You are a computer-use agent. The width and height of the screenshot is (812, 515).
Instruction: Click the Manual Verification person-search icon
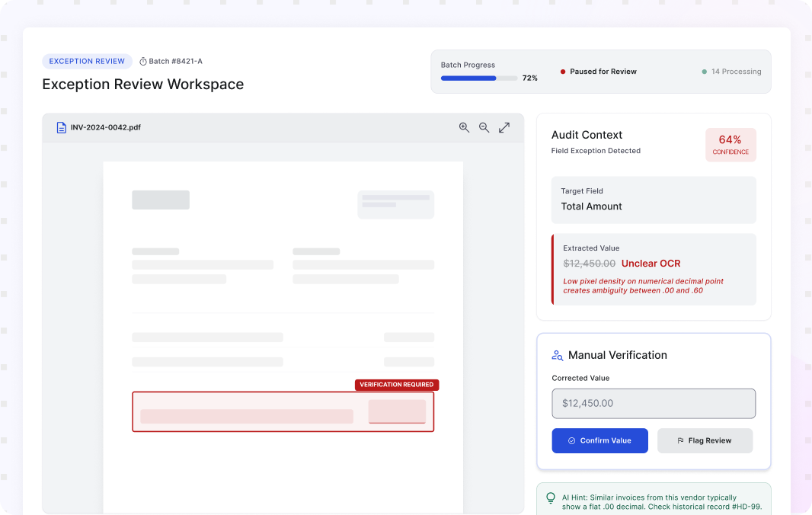558,356
